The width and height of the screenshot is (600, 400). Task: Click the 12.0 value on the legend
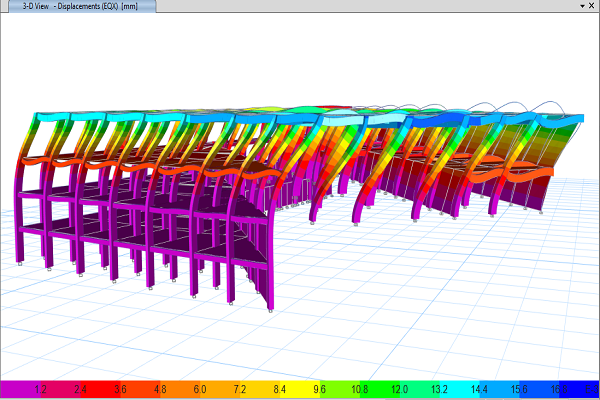(401, 388)
